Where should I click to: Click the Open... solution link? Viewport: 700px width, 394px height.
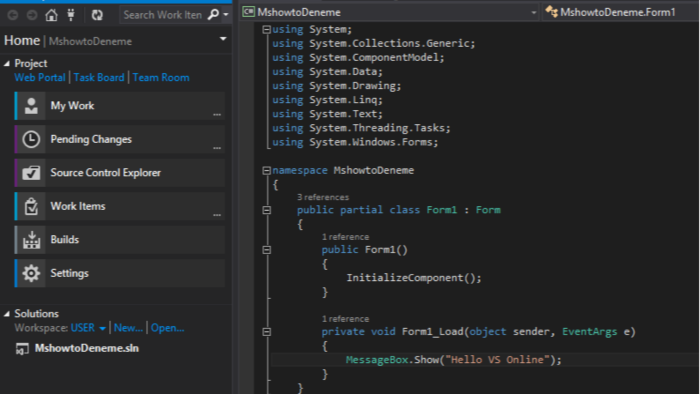pyautogui.click(x=167, y=328)
